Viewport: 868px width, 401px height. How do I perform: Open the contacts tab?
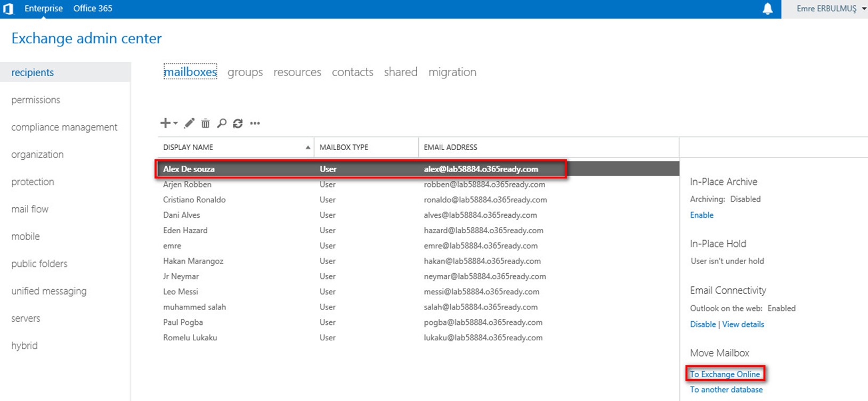(352, 72)
